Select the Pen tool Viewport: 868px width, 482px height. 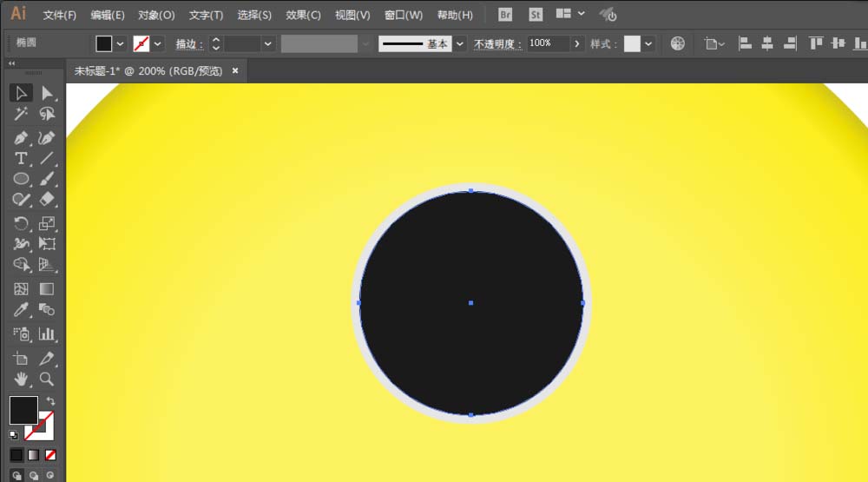click(x=21, y=138)
